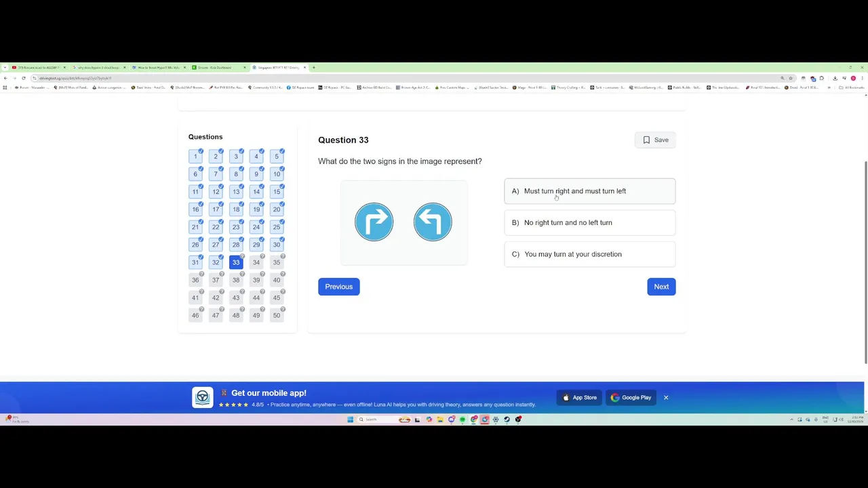This screenshot has width=868, height=488.
Task: Expand the bookmarks overflow chevron
Action: click(829, 87)
